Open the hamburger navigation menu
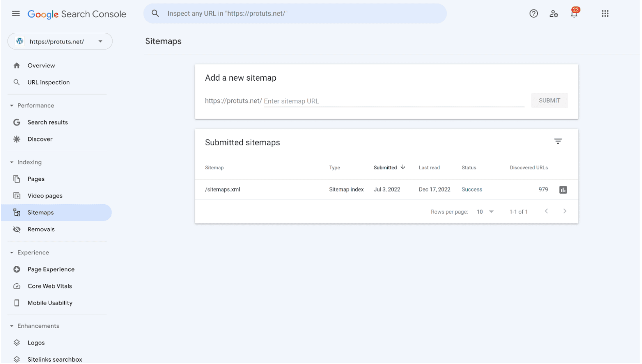642x364 pixels. pyautogui.click(x=16, y=13)
